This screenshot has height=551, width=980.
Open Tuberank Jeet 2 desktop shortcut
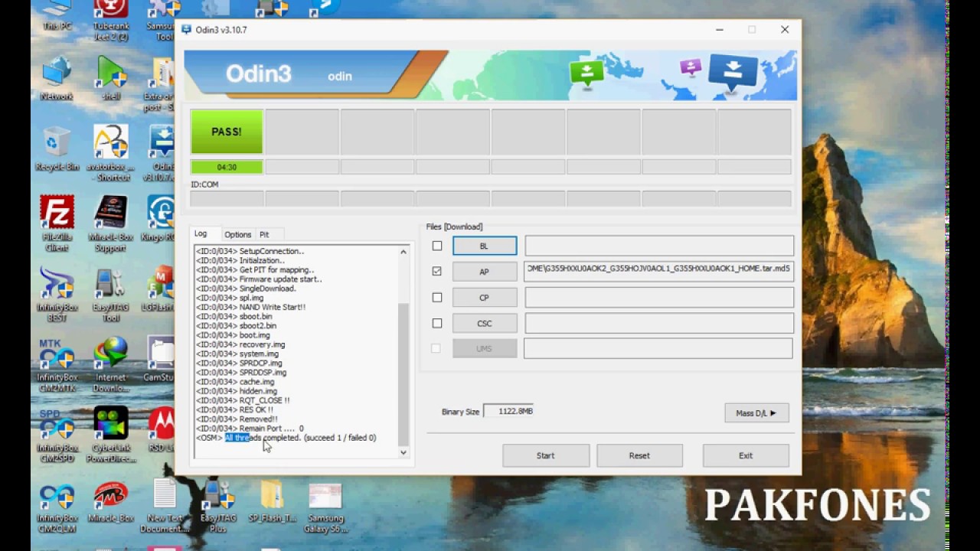click(111, 21)
